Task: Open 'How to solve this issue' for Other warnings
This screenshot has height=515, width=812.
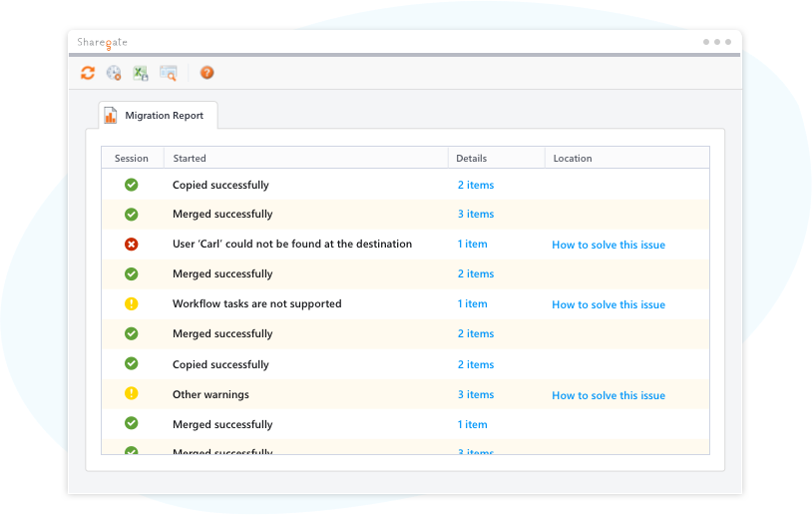Action: [x=609, y=395]
